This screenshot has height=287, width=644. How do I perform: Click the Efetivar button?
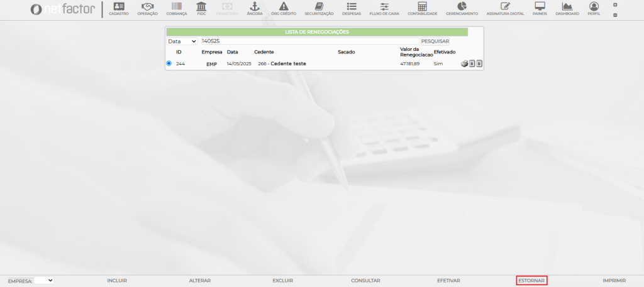click(448, 281)
